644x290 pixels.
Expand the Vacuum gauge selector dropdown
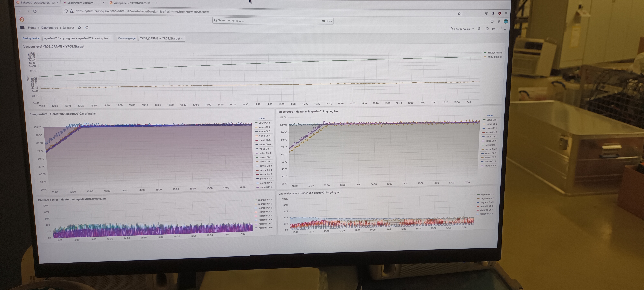pos(161,38)
